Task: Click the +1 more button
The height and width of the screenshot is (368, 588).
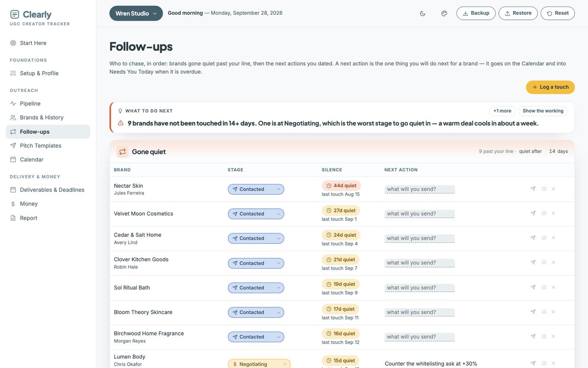Action: [502, 111]
